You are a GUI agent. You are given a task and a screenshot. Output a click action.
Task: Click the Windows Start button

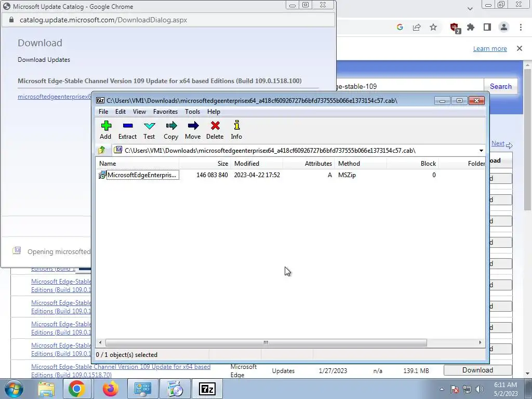[x=14, y=389]
